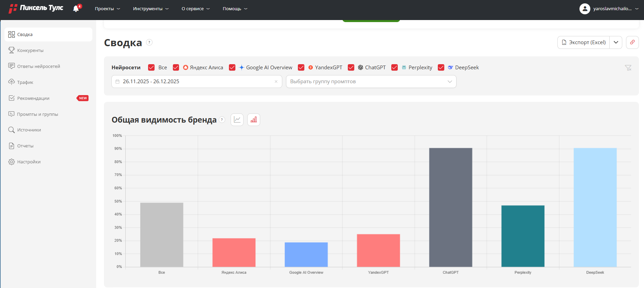Disable the DeepSeek checkbox

pyautogui.click(x=441, y=68)
